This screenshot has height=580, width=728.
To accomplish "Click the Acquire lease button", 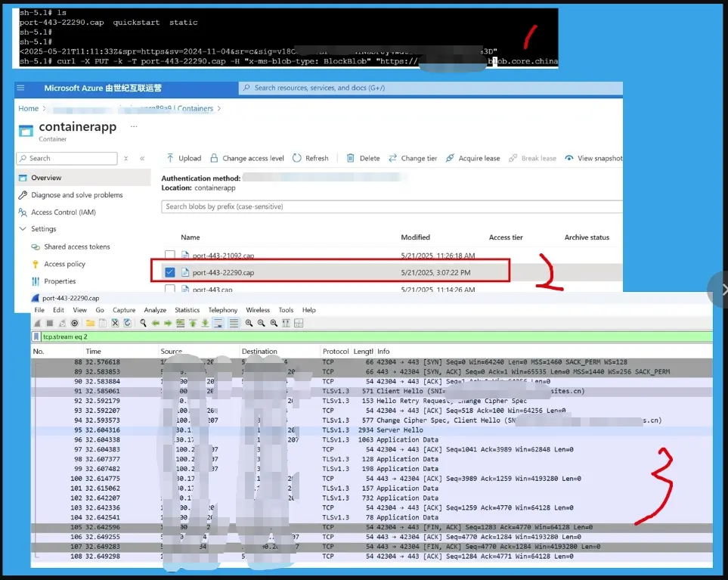I will click(472, 158).
